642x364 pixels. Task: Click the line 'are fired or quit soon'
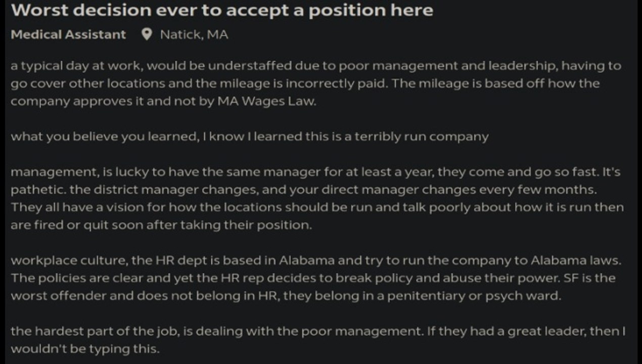point(161,225)
